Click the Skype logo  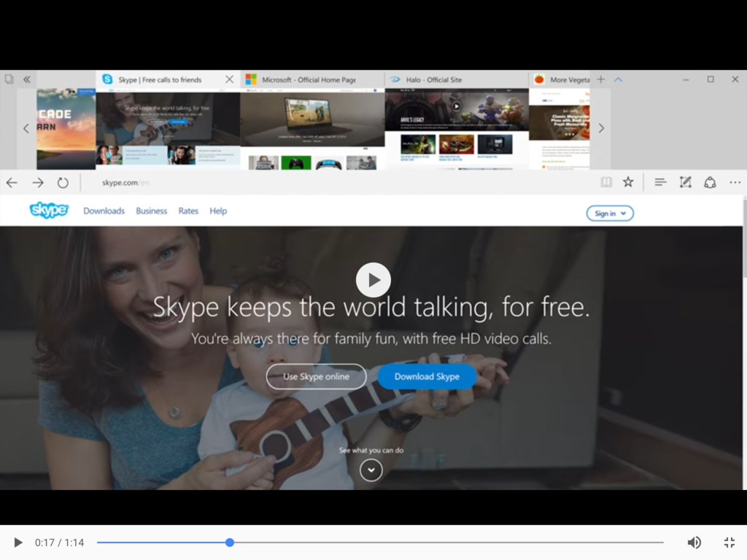click(49, 209)
